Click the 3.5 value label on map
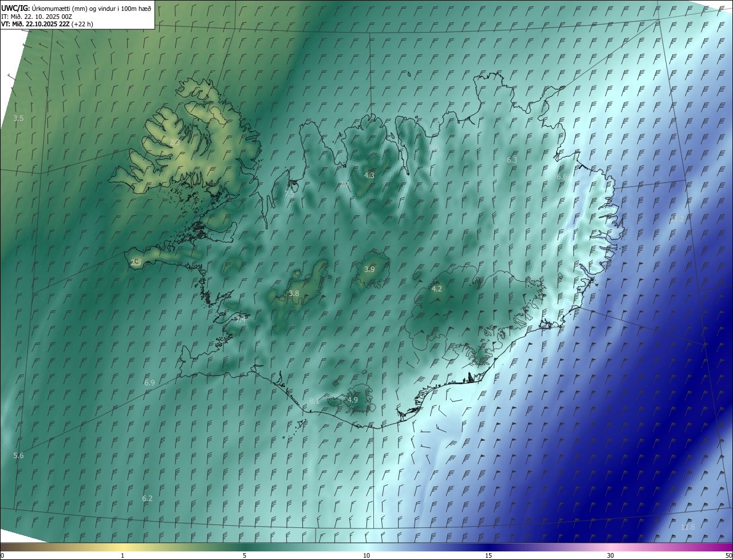 pos(18,118)
